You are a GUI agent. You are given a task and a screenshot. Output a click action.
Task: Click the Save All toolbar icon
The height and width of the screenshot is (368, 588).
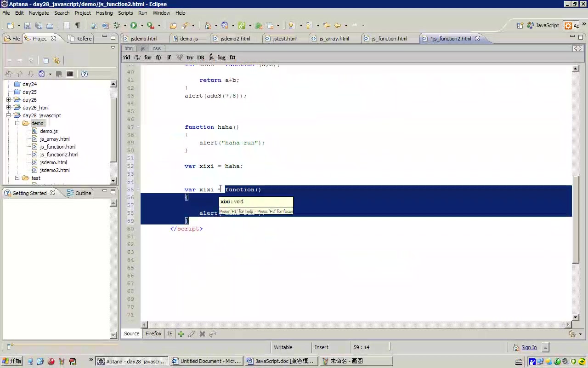(x=39, y=26)
